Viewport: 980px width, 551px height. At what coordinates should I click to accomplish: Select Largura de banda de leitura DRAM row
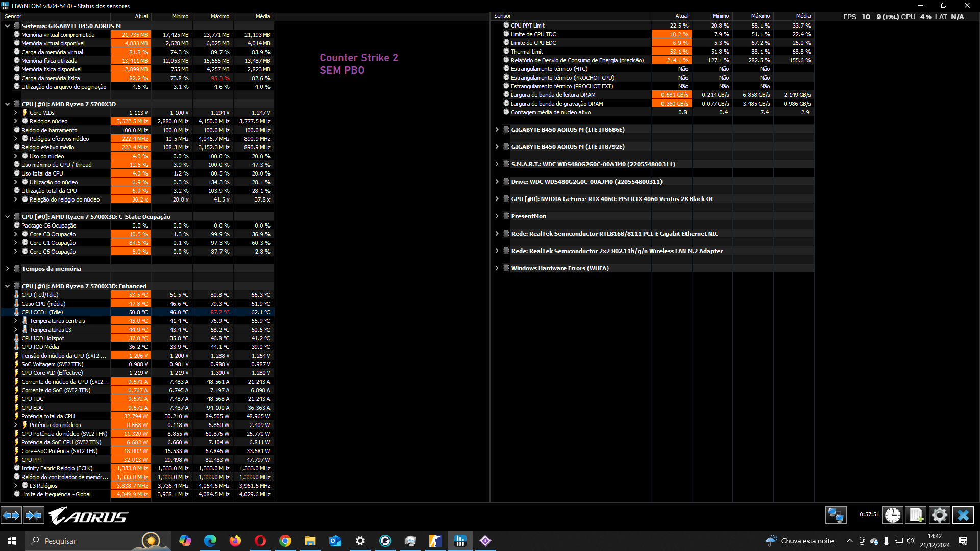[x=652, y=95]
